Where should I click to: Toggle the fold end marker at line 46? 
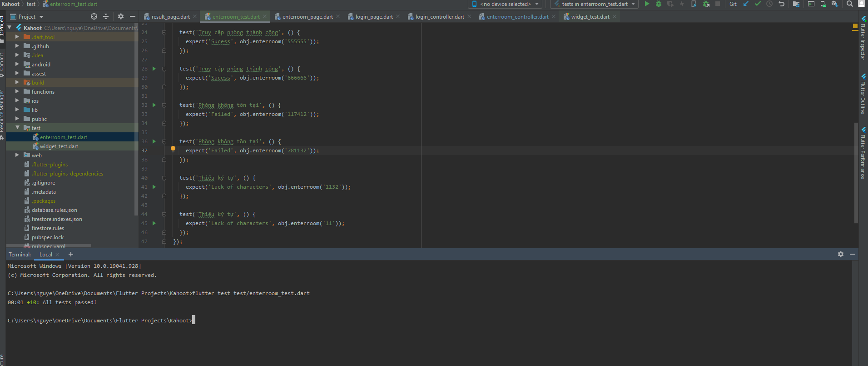[164, 232]
